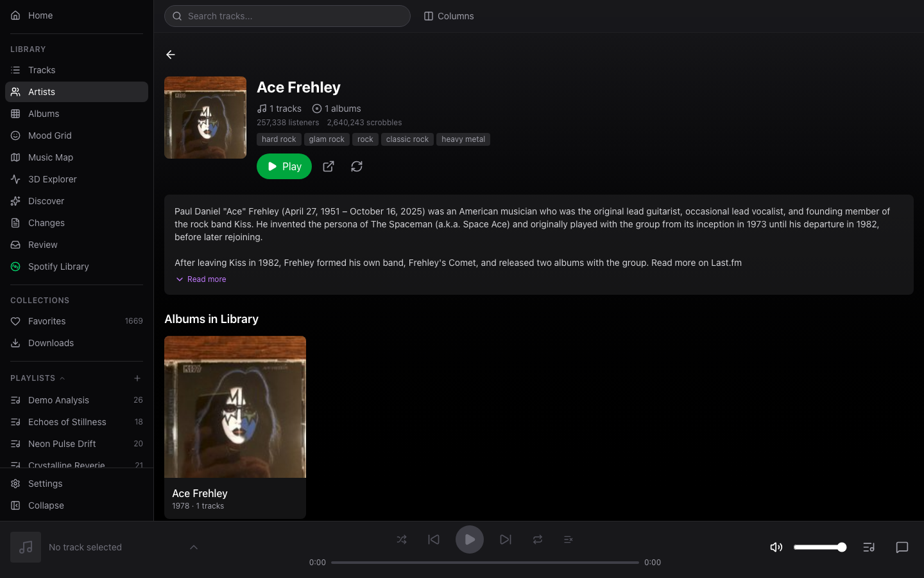
Task: Open the chat panel icon
Action: [x=902, y=547]
